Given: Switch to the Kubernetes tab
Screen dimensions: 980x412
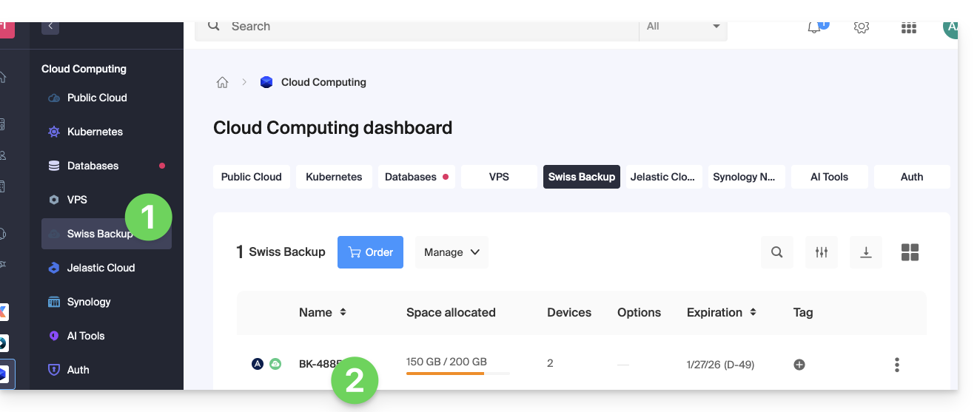Looking at the screenshot, I should pos(334,177).
